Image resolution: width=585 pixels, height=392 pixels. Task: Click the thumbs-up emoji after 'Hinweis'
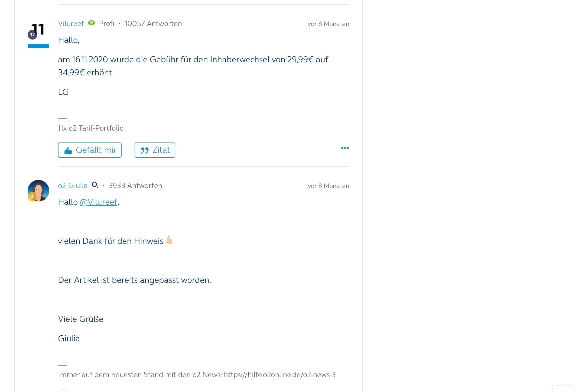pos(170,240)
